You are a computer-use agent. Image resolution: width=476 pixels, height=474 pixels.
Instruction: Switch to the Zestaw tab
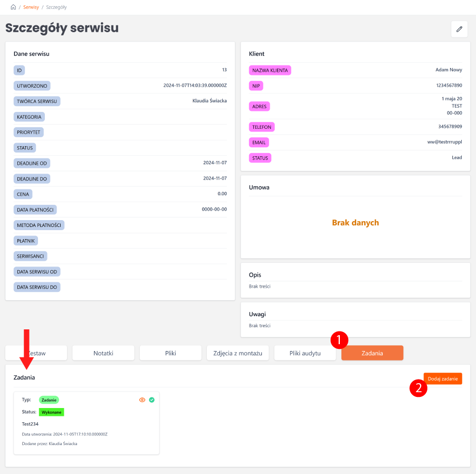(36, 353)
